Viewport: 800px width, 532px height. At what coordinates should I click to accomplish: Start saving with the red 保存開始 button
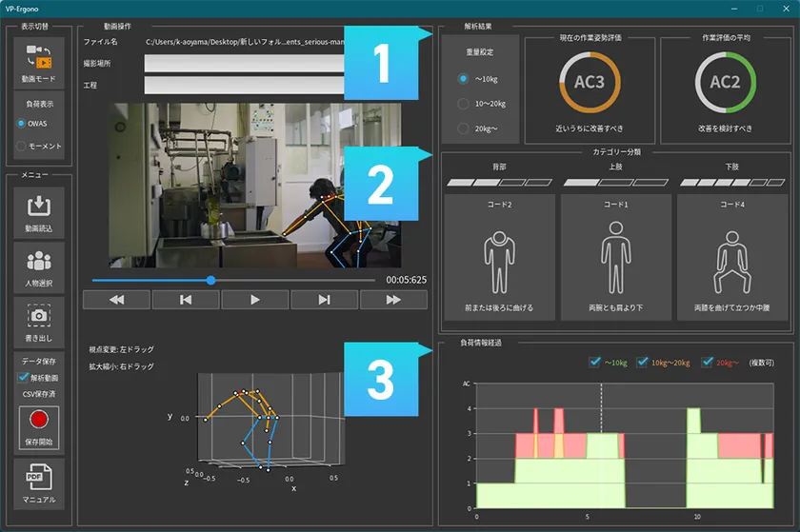tap(39, 427)
